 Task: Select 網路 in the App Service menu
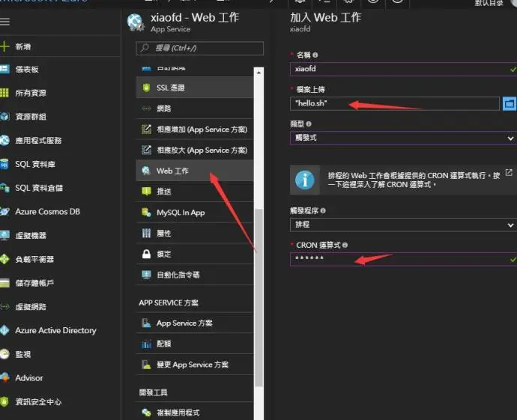[x=195, y=109]
